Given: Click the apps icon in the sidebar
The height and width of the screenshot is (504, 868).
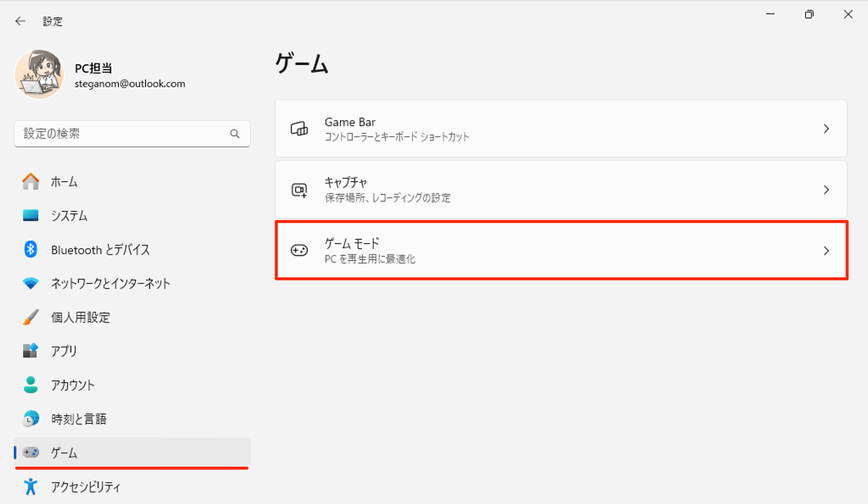Looking at the screenshot, I should coord(30,351).
